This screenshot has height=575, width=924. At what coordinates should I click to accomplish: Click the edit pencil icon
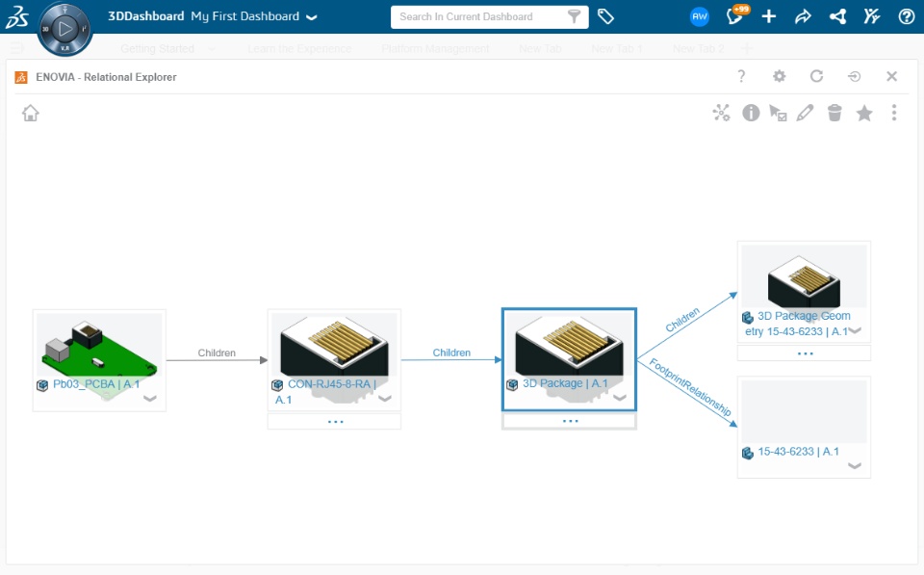tap(805, 113)
